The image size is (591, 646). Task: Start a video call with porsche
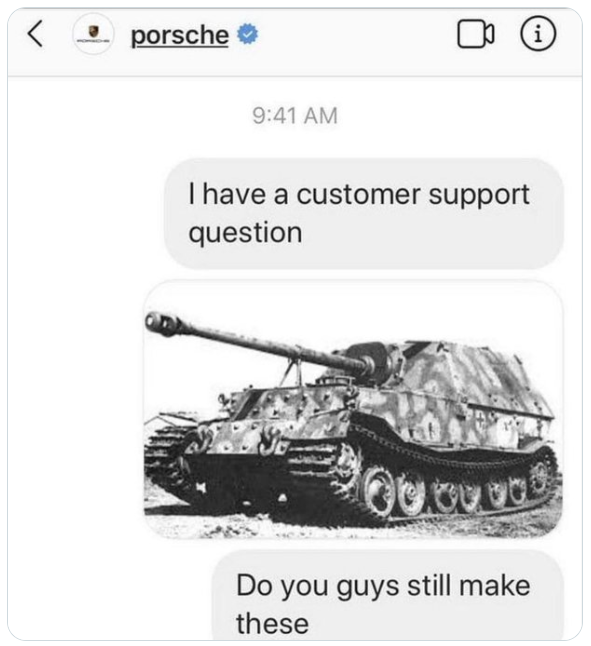[x=476, y=34]
